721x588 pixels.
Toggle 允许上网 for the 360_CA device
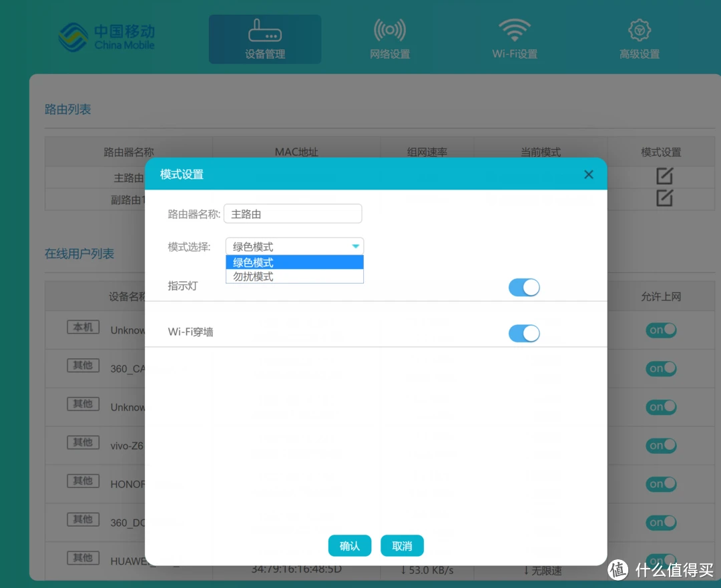click(661, 368)
